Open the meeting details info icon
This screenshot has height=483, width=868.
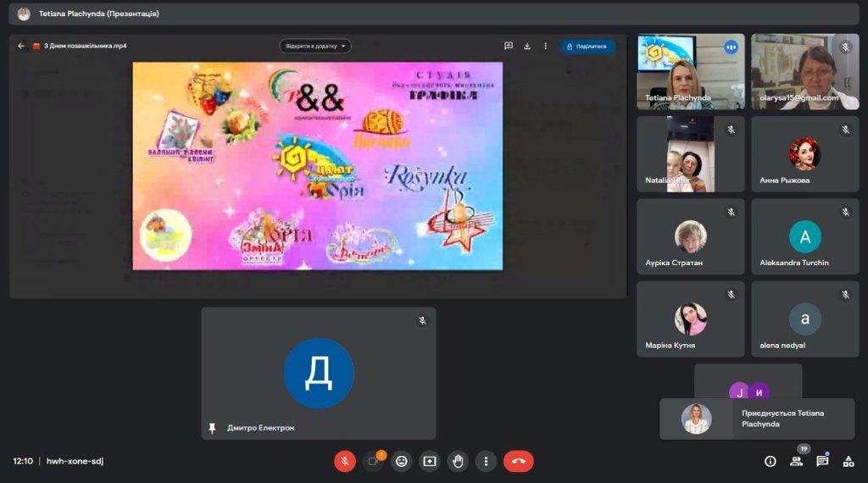coord(770,461)
